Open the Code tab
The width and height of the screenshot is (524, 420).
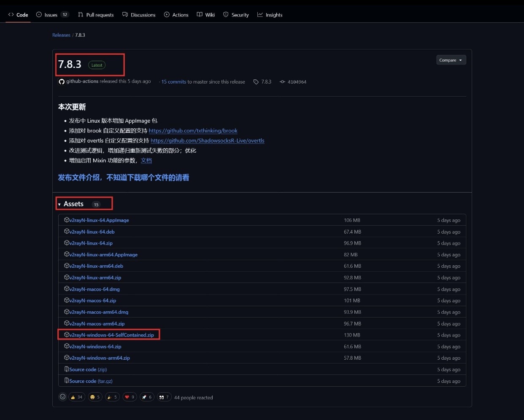18,15
